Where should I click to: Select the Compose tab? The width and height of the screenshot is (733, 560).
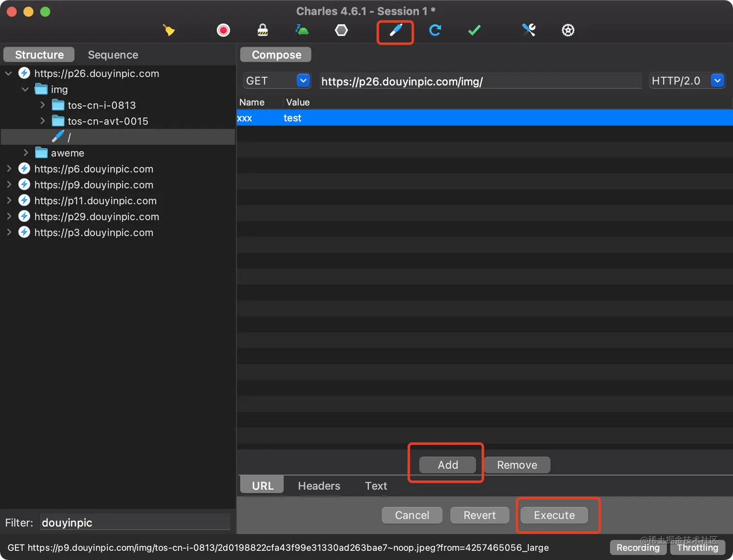[x=276, y=55]
